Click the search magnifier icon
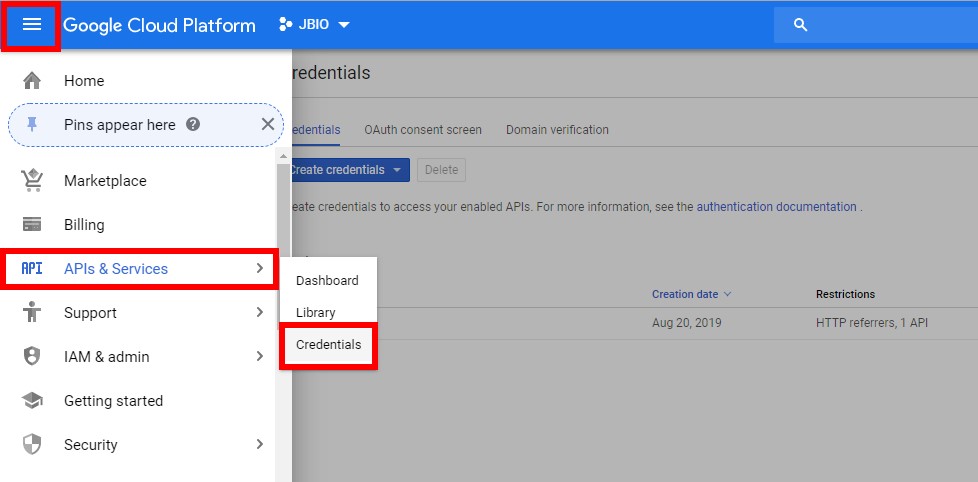Image resolution: width=978 pixels, height=482 pixels. (801, 25)
